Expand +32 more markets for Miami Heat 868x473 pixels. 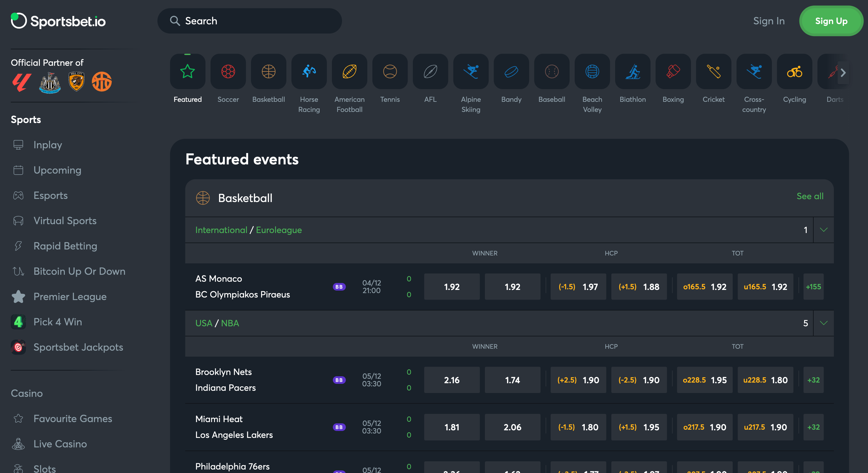[813, 427]
